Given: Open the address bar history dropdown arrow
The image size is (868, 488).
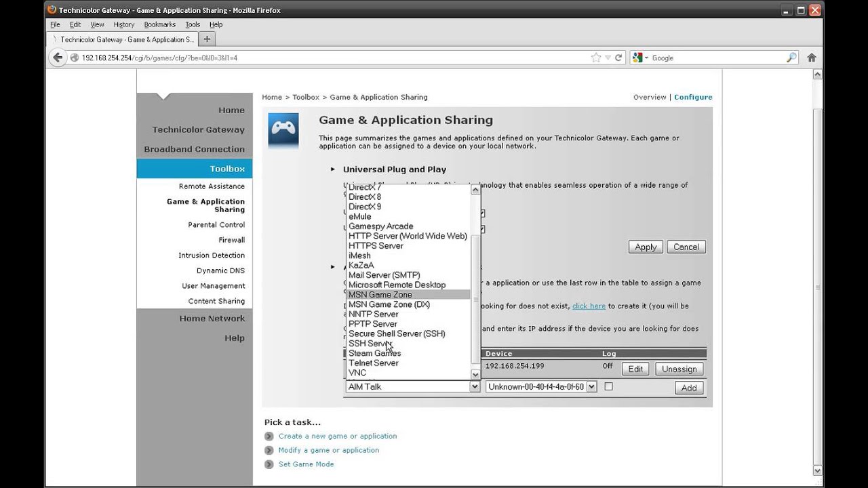Looking at the screenshot, I should (x=608, y=58).
